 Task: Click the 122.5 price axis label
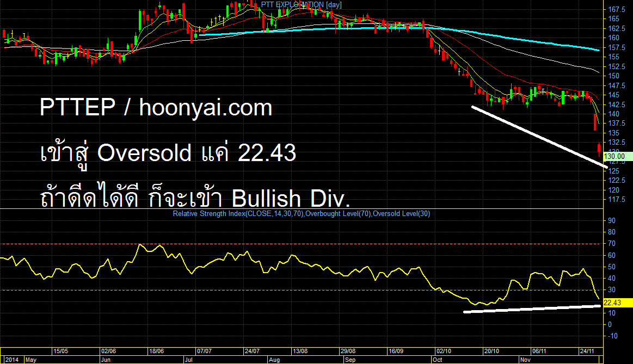coord(617,180)
